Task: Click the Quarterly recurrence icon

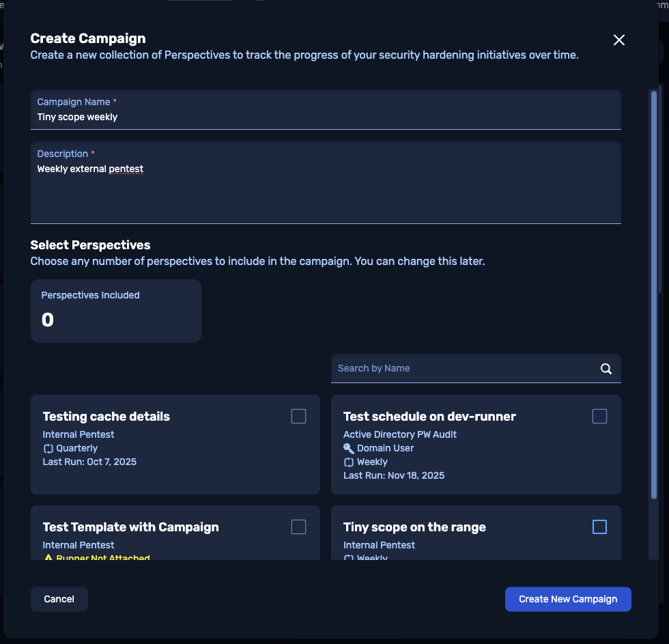Action: point(48,449)
